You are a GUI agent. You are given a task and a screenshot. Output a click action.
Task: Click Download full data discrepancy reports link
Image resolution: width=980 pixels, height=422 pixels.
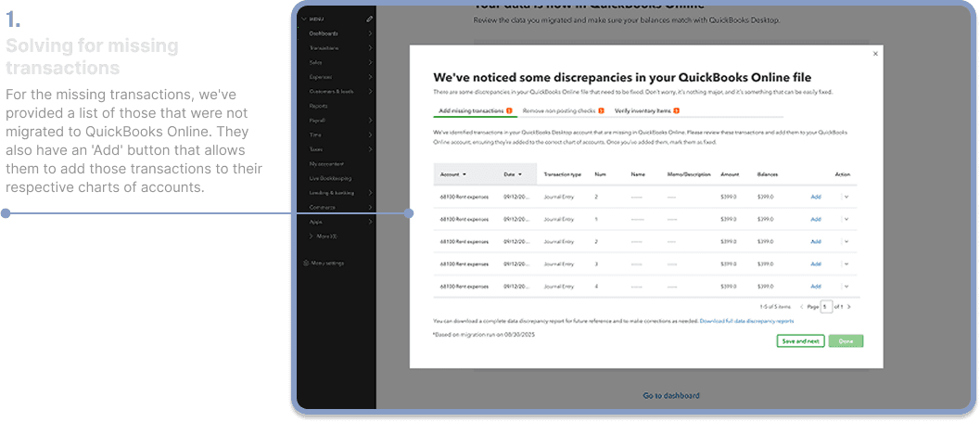coord(747,321)
